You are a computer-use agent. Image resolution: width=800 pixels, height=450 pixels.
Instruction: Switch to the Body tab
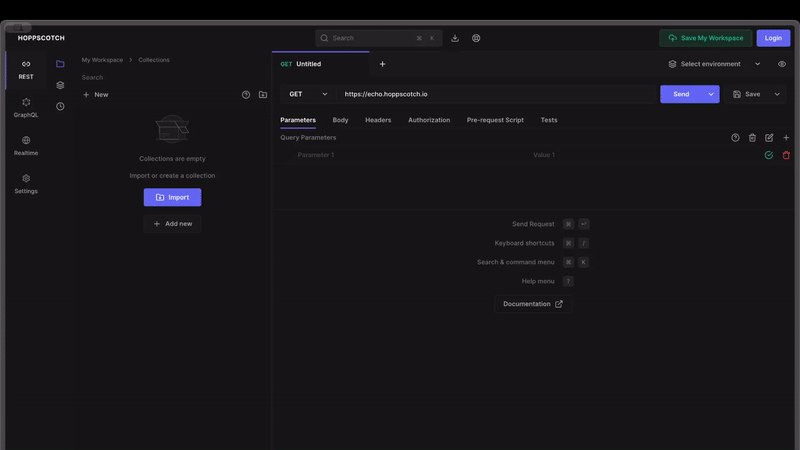point(340,120)
